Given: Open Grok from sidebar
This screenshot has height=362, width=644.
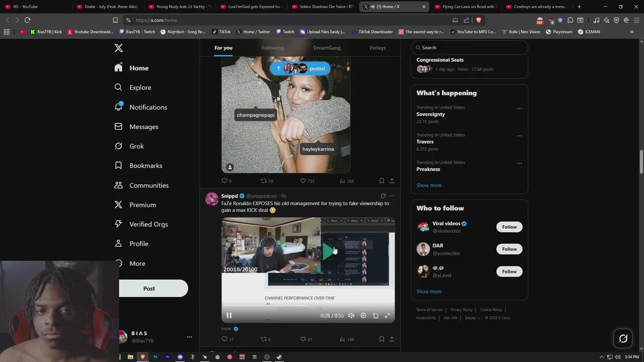Looking at the screenshot, I should 129,146.
